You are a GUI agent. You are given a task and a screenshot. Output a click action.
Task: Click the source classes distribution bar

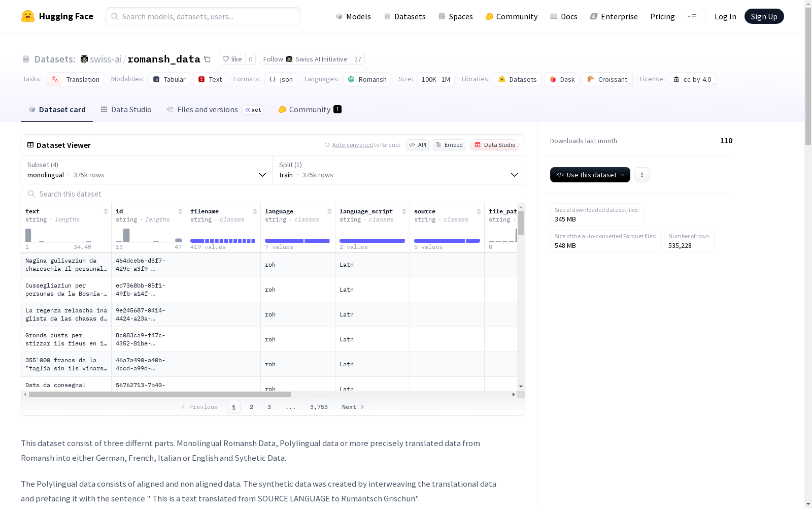point(447,241)
